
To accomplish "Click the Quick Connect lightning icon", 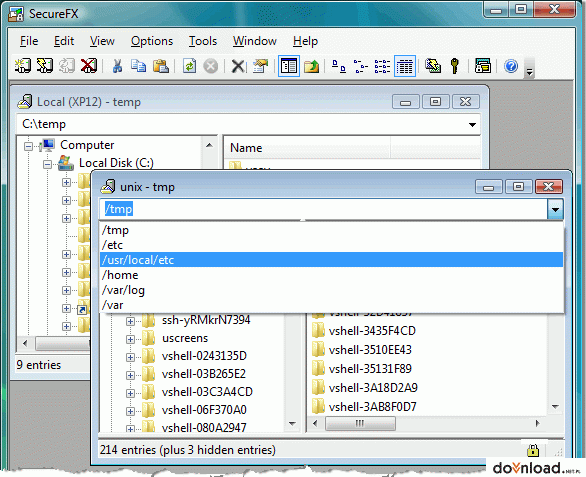I will click(x=44, y=66).
